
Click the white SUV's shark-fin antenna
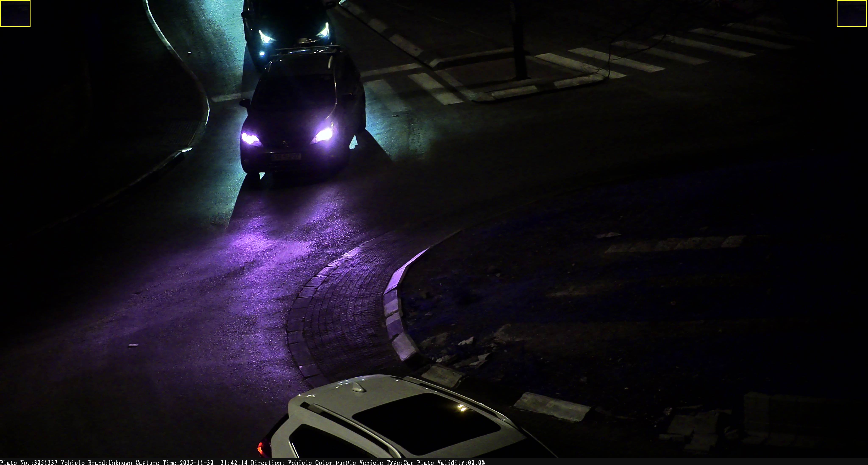pos(359,388)
